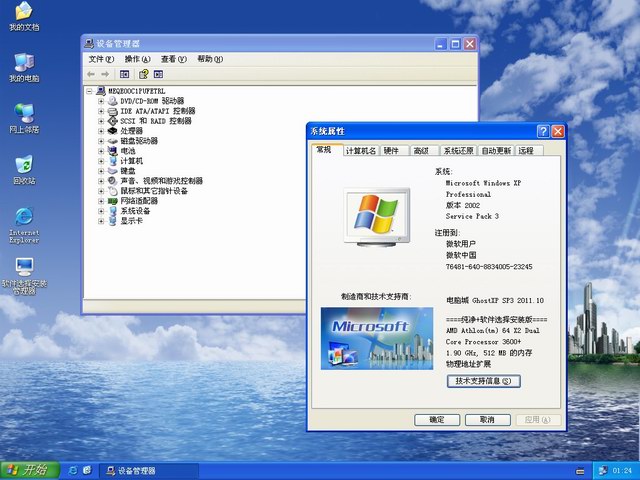Click the 鼠标和其它指针设备 mouse icon
Image resolution: width=640 pixels, height=480 pixels.
(x=112, y=191)
